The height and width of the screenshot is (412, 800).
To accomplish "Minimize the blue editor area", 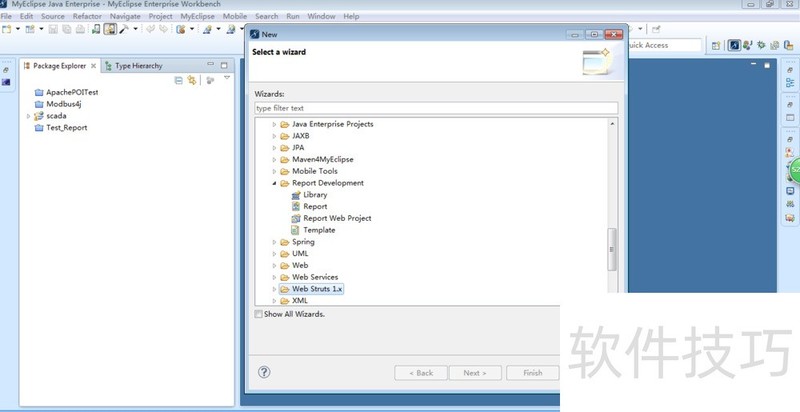I will click(x=755, y=64).
